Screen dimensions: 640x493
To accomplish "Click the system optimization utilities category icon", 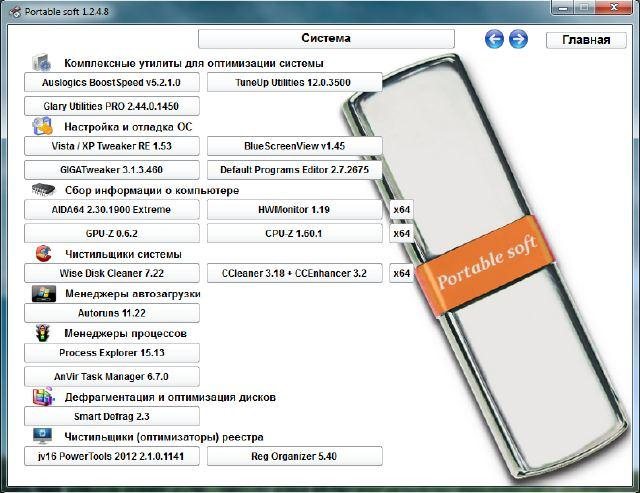I will coord(42,62).
